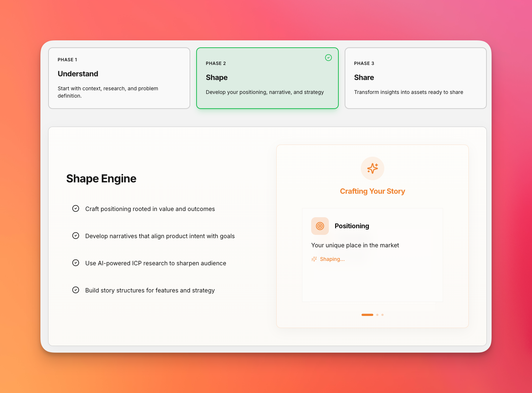Screen dimensions: 532x393
Task: Click check icon beside Develop narratives item
Action: click(76, 236)
